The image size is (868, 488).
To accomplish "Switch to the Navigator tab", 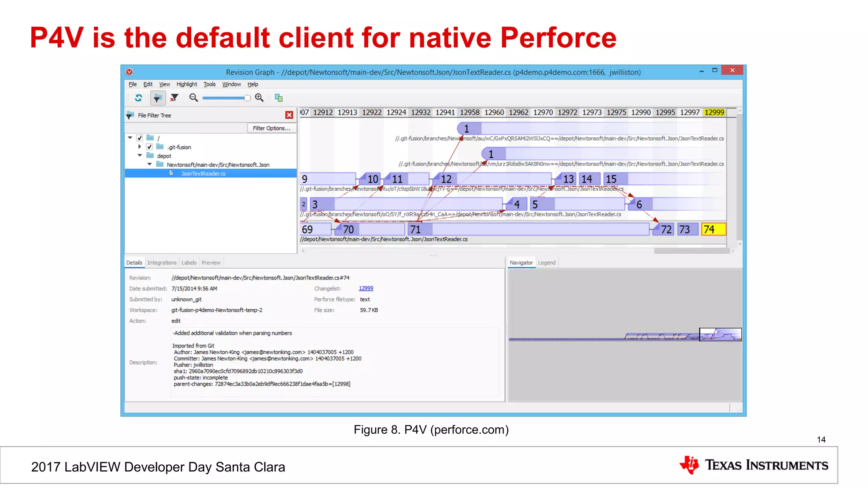I will [521, 263].
